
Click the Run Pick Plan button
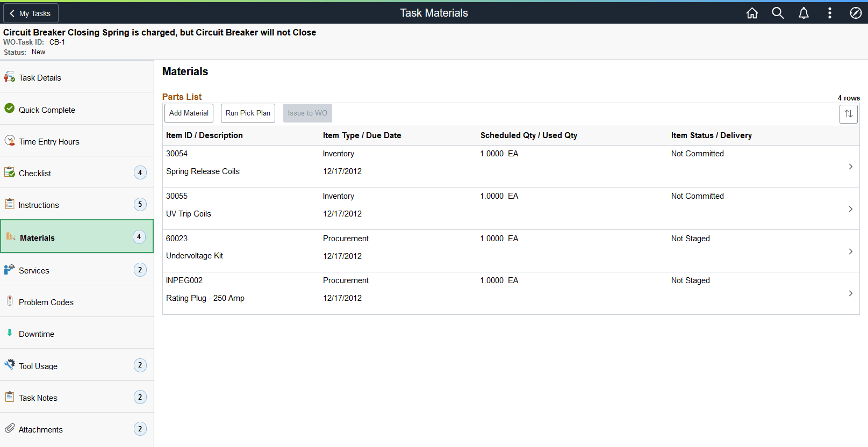click(x=248, y=113)
